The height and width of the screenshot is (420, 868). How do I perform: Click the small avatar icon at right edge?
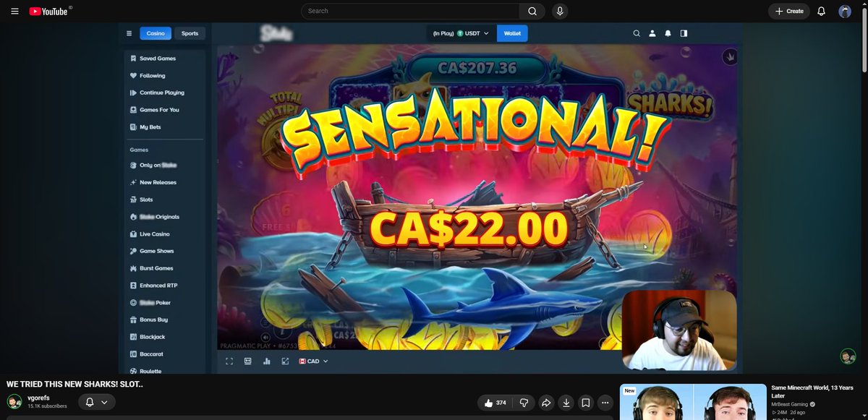[848, 356]
